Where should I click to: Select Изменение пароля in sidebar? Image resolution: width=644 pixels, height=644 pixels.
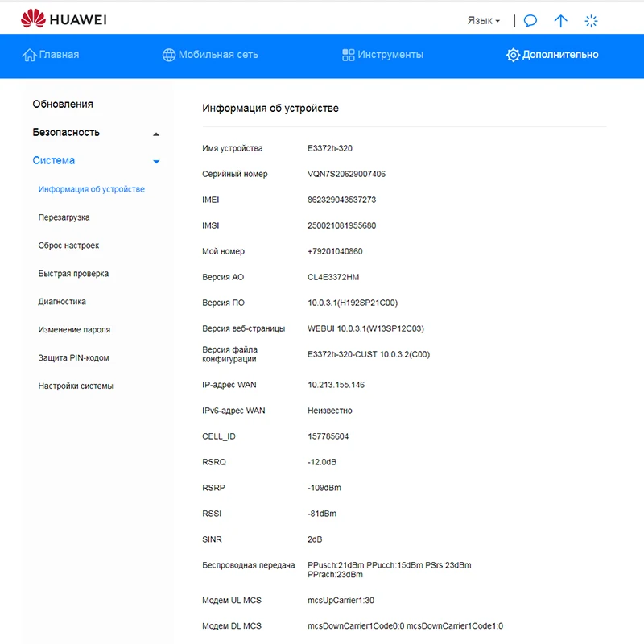pos(74,330)
